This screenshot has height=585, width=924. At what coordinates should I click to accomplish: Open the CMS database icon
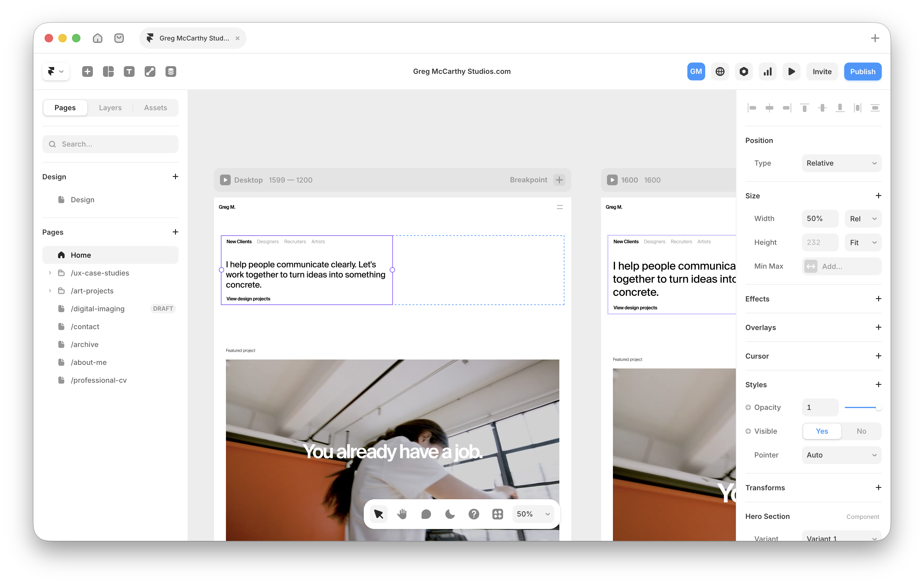pyautogui.click(x=171, y=71)
